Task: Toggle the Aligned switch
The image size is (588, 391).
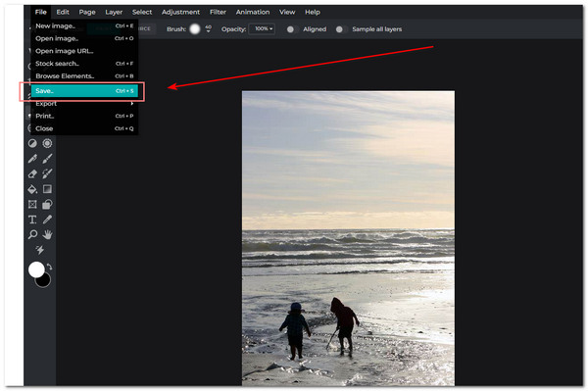Action: pyautogui.click(x=292, y=29)
